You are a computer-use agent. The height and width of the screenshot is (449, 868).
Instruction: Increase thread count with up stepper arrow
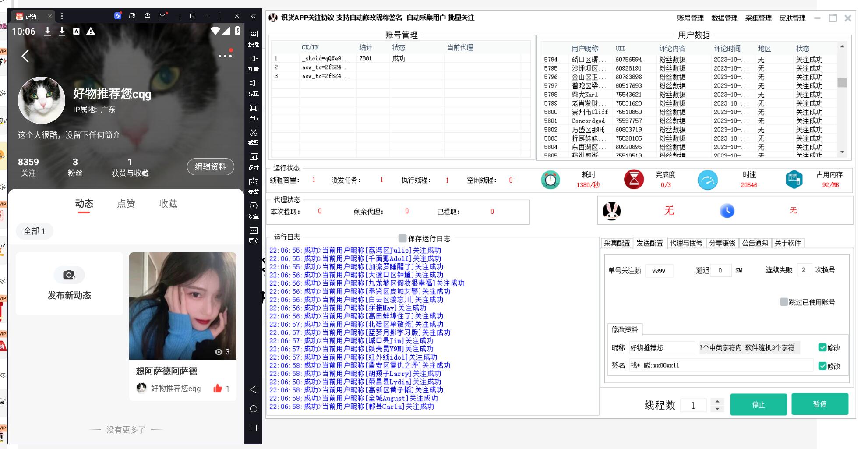coord(717,401)
